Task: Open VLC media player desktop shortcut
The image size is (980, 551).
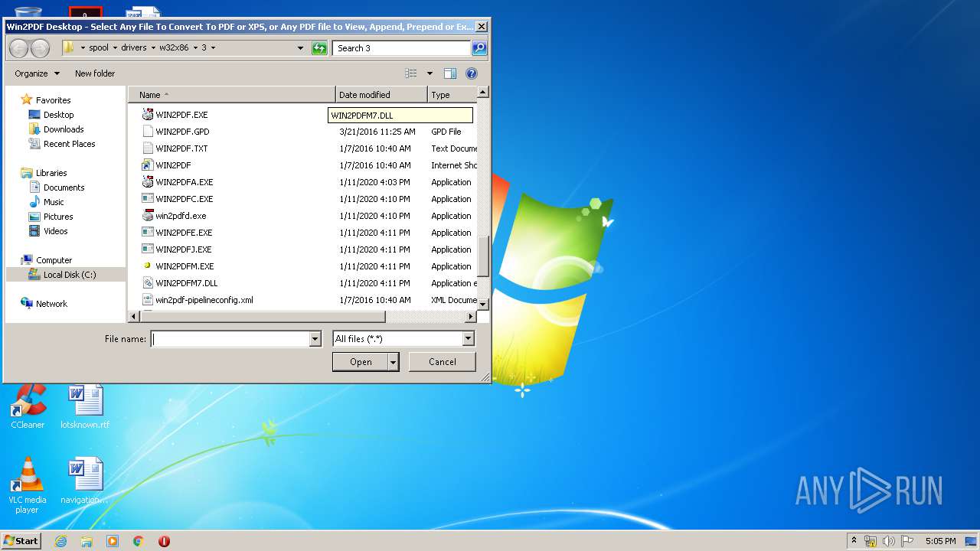Action: click(28, 485)
